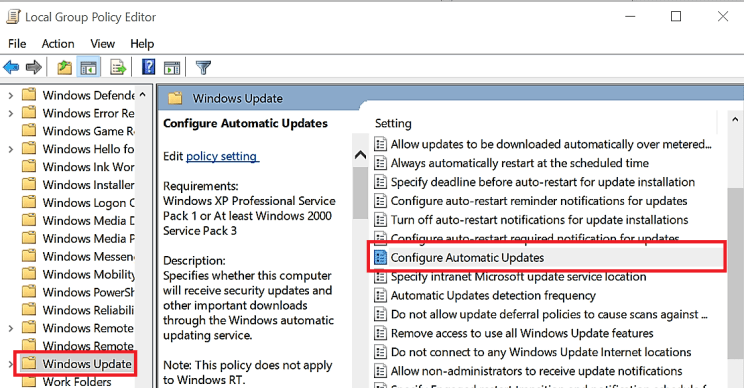
Task: Select Specify intranet Microsoft update service location
Action: click(519, 277)
